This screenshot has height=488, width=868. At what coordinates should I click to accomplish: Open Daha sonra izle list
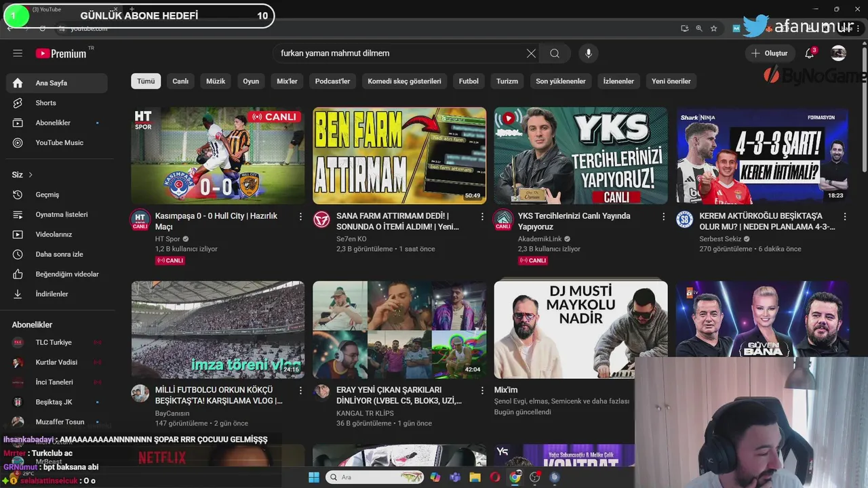[x=57, y=254]
